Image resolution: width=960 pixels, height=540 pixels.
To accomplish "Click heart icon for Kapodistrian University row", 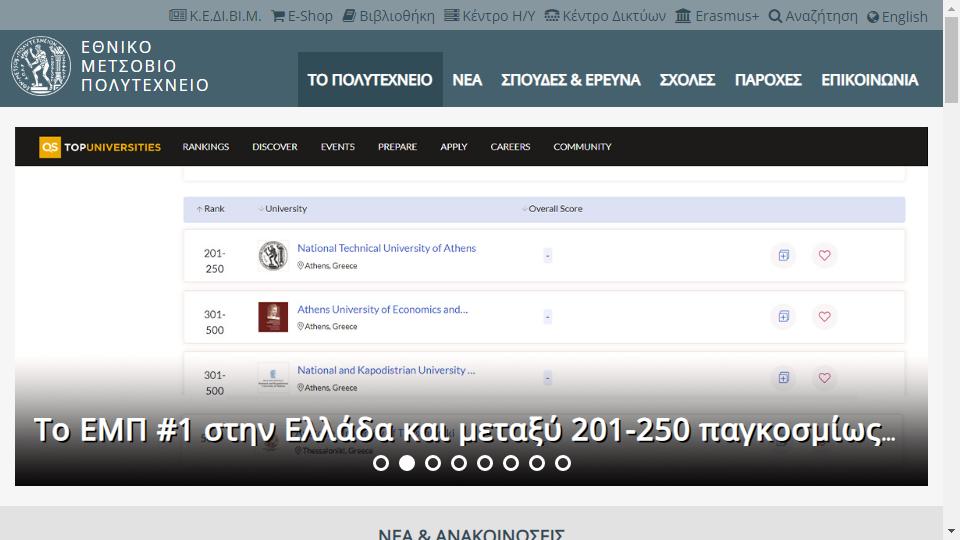I will coord(825,378).
